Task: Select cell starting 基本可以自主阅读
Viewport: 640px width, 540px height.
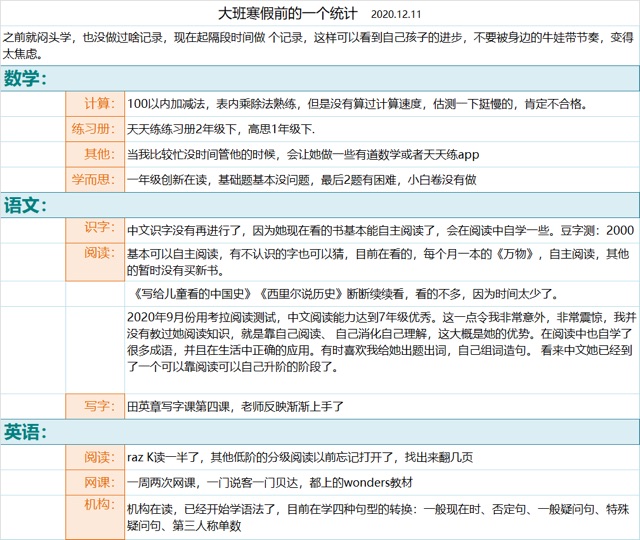Action: point(382,262)
